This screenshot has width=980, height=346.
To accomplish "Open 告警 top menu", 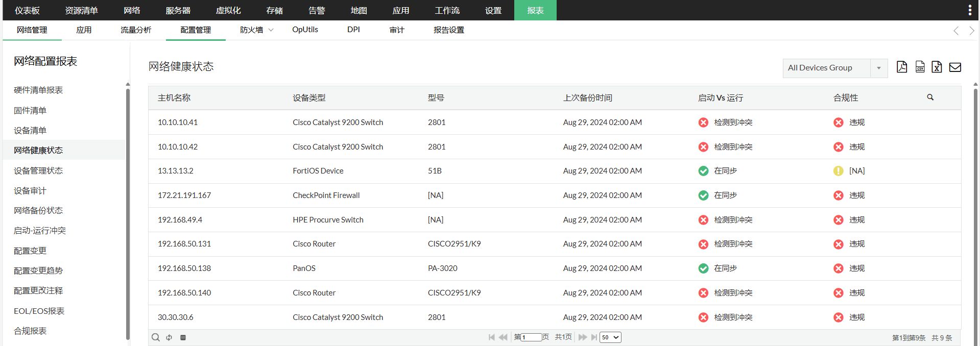I will point(317,10).
